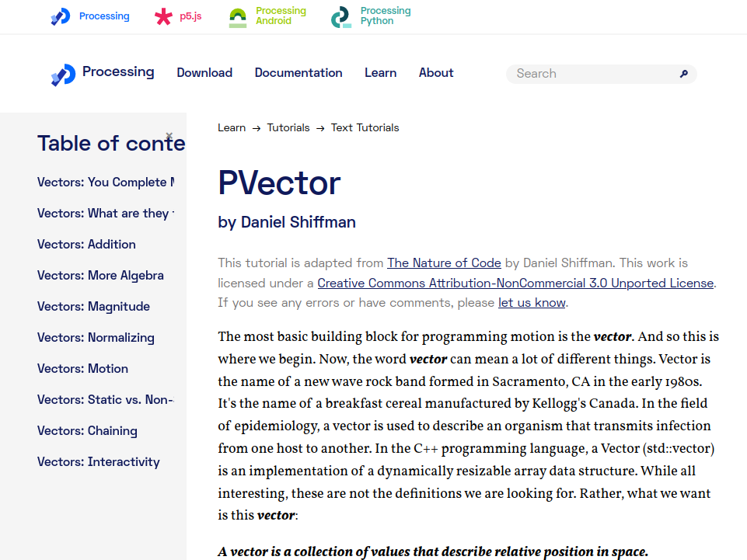Click the Text Tutorials breadcrumb
The image size is (747, 560).
pyautogui.click(x=365, y=128)
